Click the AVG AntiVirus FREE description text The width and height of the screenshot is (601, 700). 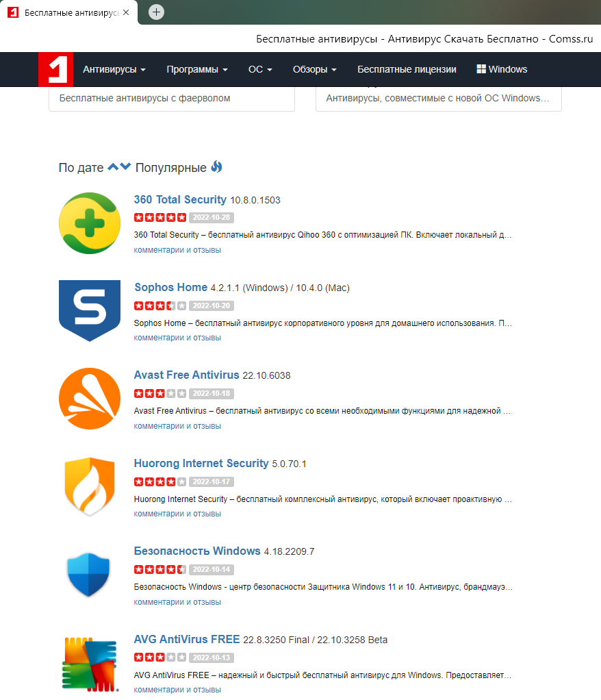[x=322, y=675]
